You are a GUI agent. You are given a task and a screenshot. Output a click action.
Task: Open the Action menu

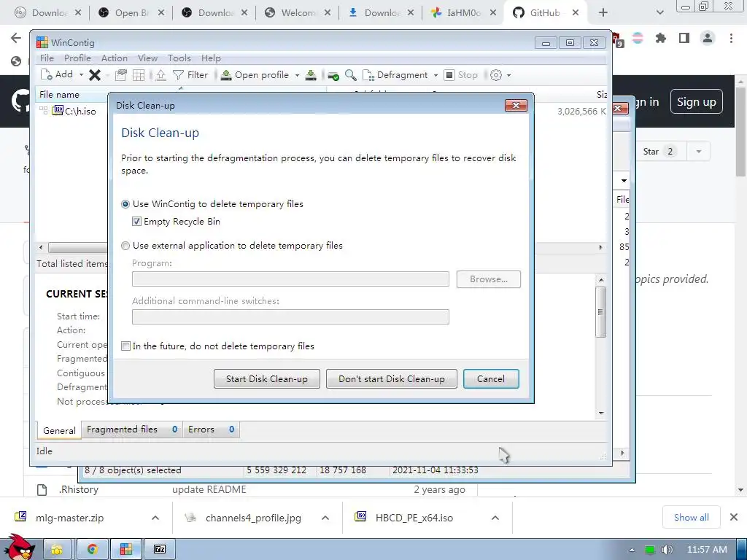tap(115, 58)
